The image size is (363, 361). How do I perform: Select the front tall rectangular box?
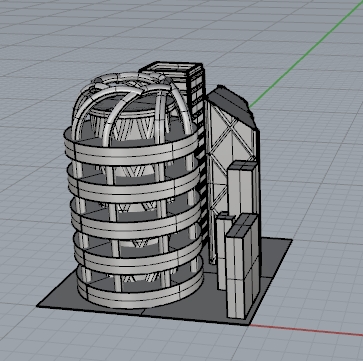click(x=243, y=267)
